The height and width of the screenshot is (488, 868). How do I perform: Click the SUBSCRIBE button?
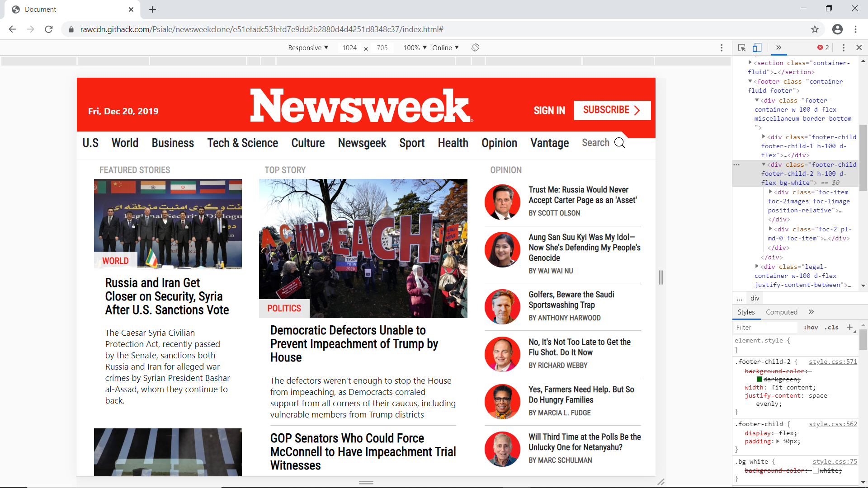(x=612, y=110)
